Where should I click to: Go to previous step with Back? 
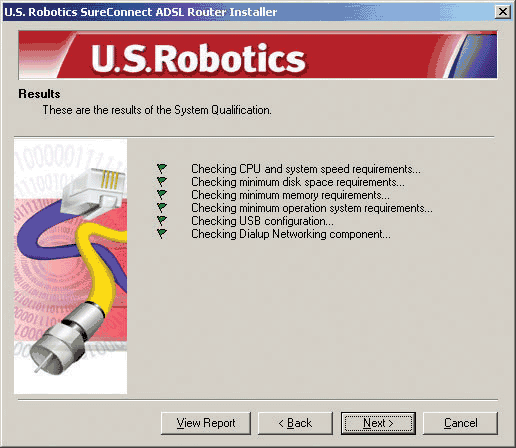tap(295, 423)
